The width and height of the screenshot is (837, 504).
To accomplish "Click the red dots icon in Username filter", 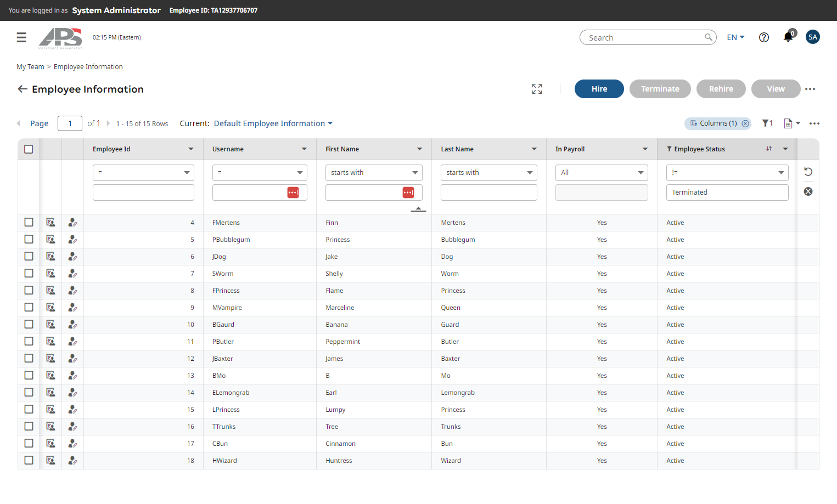I will pos(293,192).
